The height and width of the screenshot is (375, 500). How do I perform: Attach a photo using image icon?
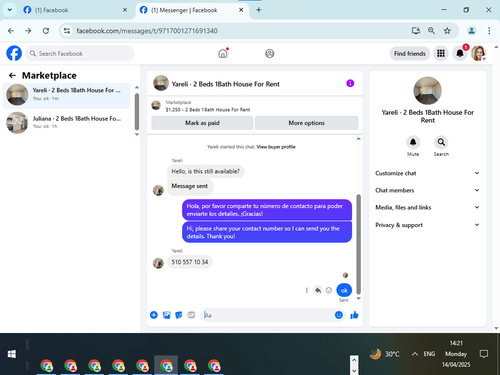point(166,315)
